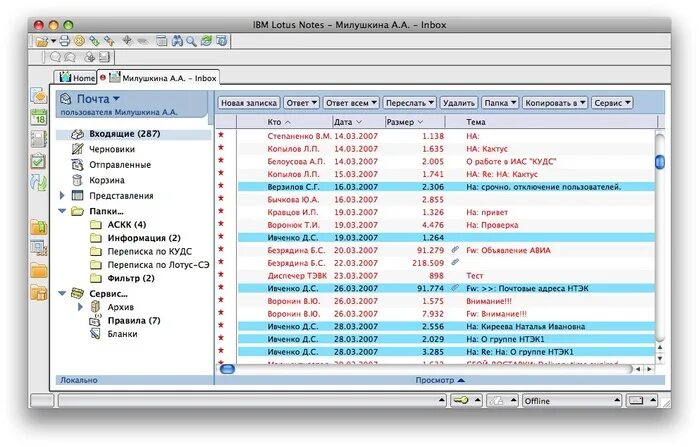Click the add contact people icon
Screen dimensions: 699x447
coord(90,57)
